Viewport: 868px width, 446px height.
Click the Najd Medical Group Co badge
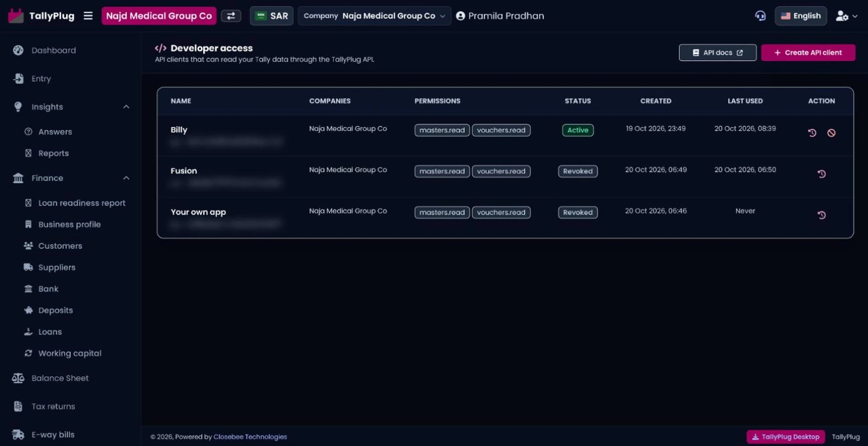coord(159,16)
